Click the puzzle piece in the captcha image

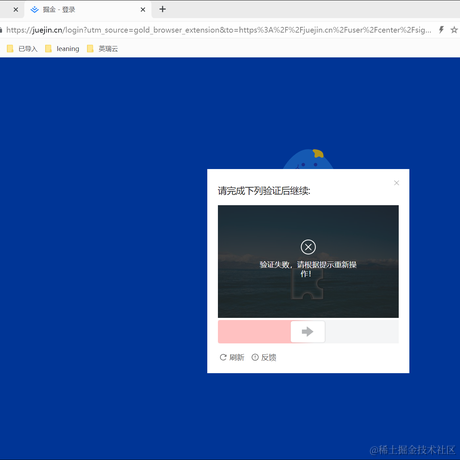tap(307, 284)
